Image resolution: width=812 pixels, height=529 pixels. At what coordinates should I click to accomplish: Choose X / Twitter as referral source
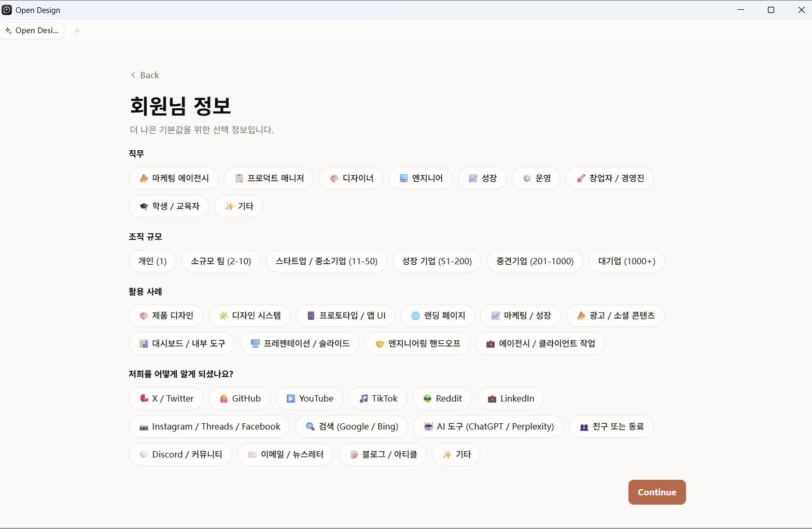click(x=166, y=398)
